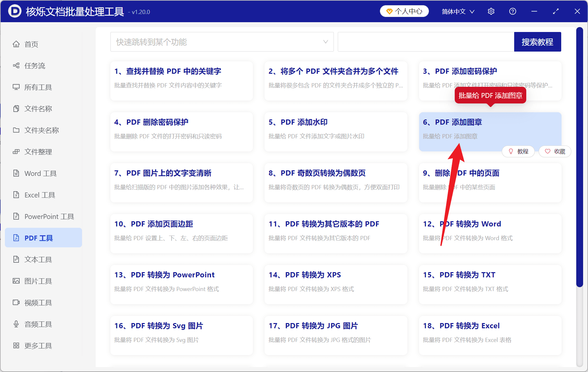Click the settings gear in title bar
This screenshot has width=588, height=372.
coord(491,11)
